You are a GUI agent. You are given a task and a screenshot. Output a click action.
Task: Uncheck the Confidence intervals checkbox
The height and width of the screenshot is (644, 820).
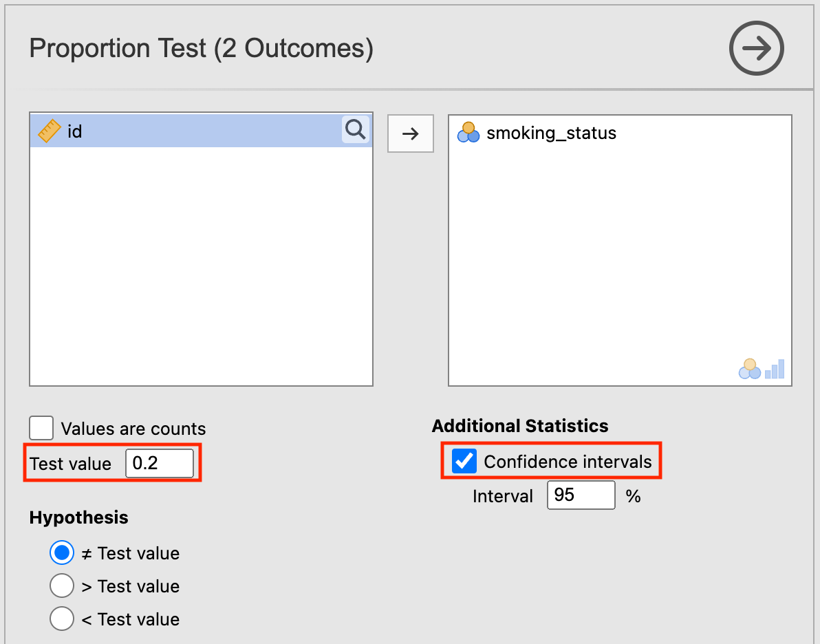pyautogui.click(x=464, y=461)
